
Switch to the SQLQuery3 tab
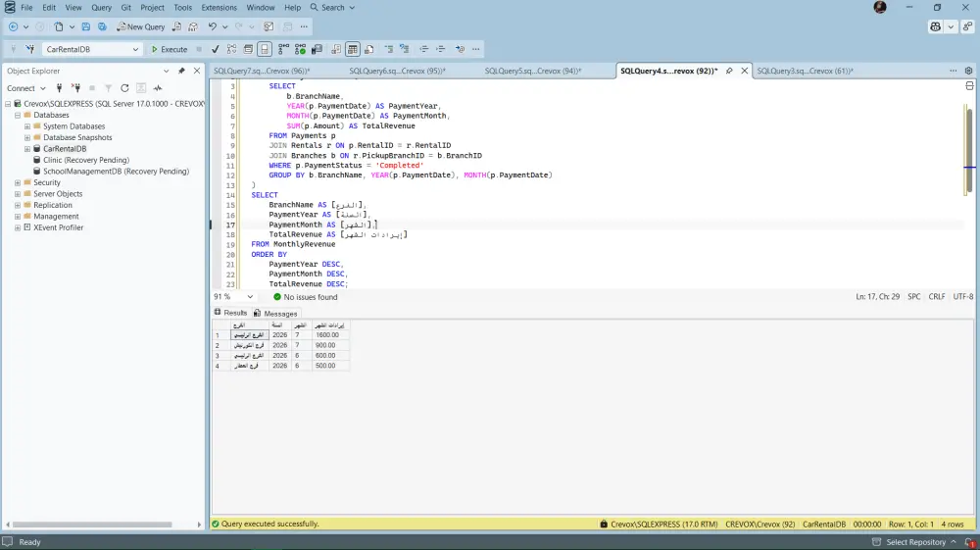click(x=805, y=71)
